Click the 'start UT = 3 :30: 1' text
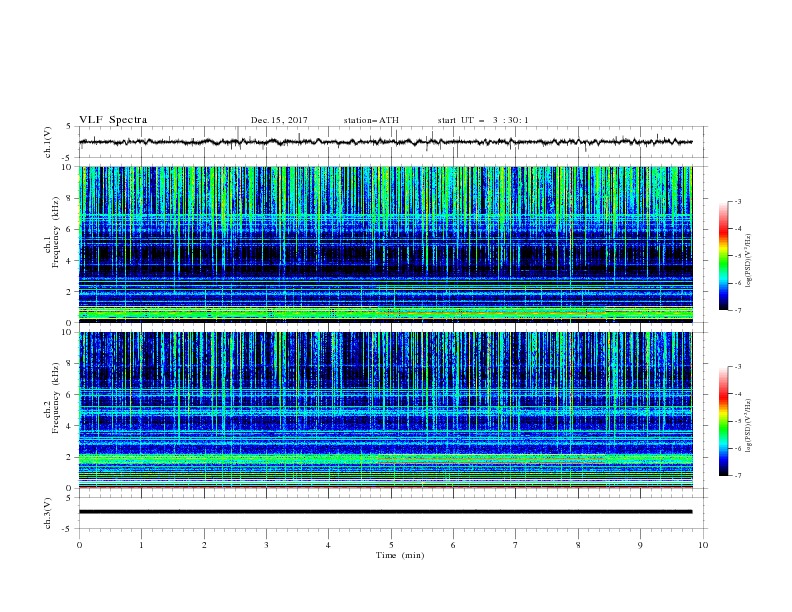792x612 pixels. pyautogui.click(x=483, y=120)
